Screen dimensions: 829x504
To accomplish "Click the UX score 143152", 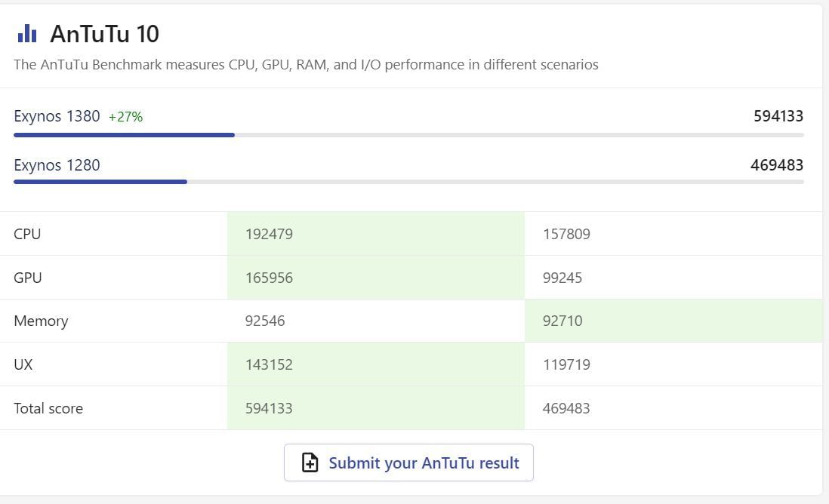I will 269,364.
